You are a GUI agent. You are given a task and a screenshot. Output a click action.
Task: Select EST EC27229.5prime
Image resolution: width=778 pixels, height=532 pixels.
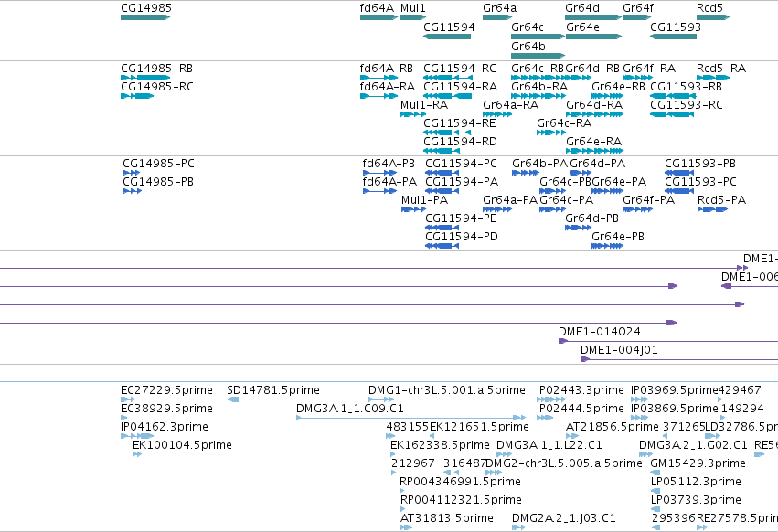click(x=128, y=399)
